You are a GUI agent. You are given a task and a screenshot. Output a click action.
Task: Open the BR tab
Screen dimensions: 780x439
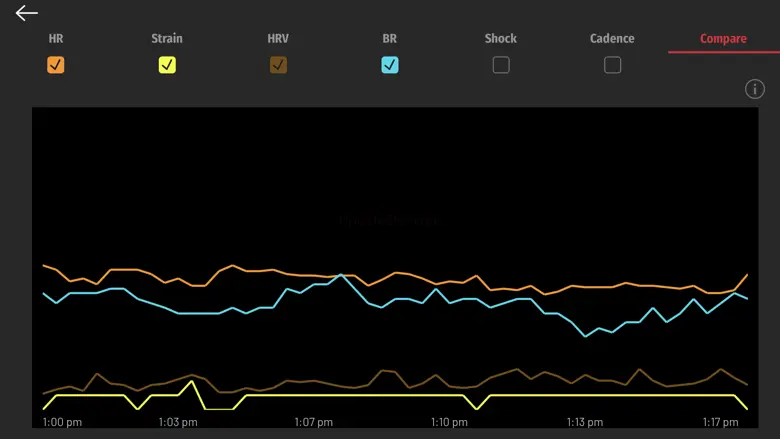[390, 38]
